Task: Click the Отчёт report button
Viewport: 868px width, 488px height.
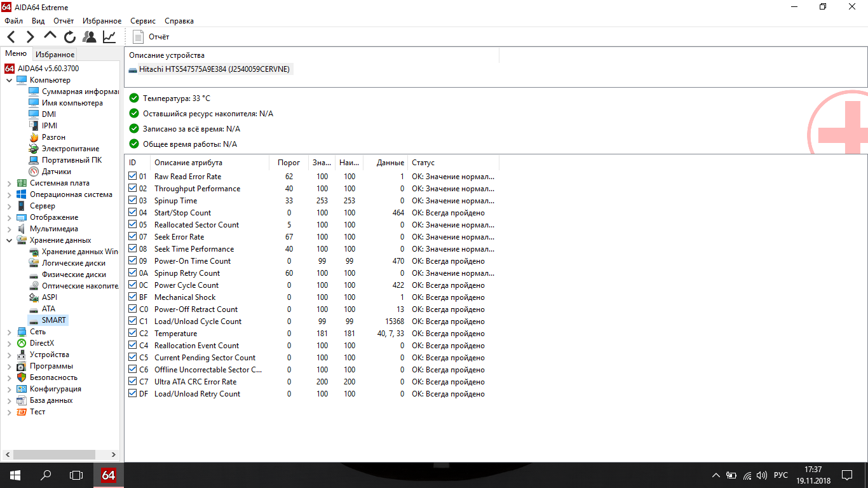Action: tap(151, 37)
